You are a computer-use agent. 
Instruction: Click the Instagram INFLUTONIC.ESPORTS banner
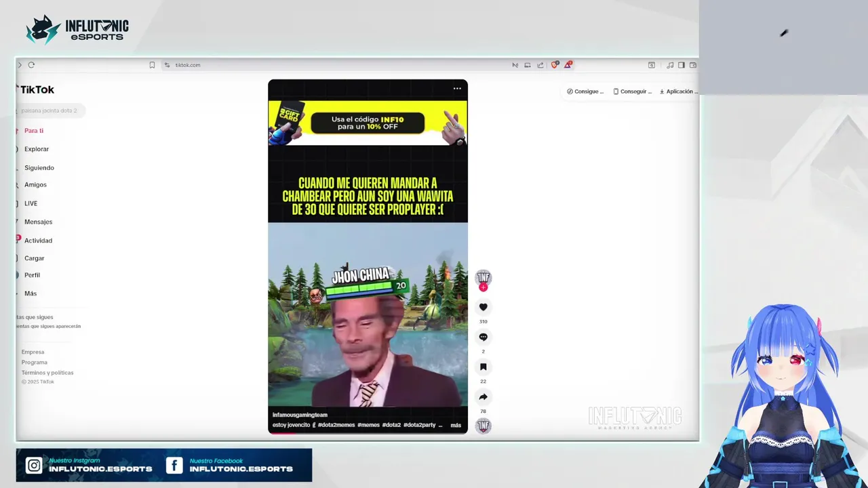pyautogui.click(x=90, y=465)
